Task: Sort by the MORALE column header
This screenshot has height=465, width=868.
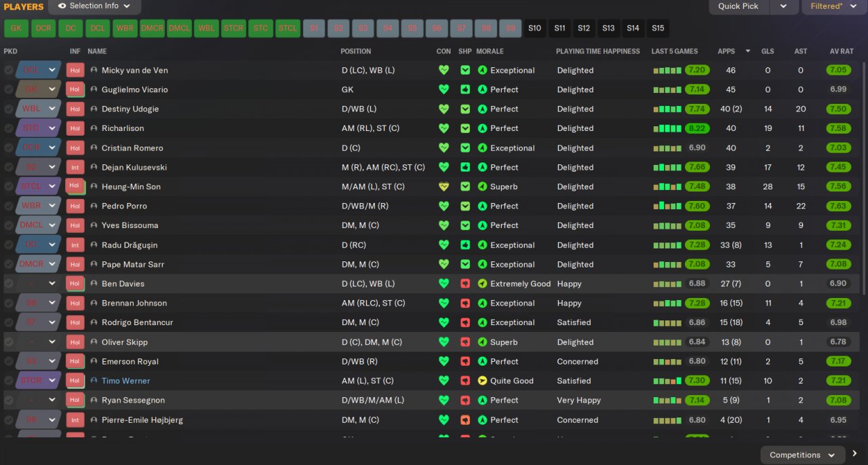Action: [x=490, y=51]
